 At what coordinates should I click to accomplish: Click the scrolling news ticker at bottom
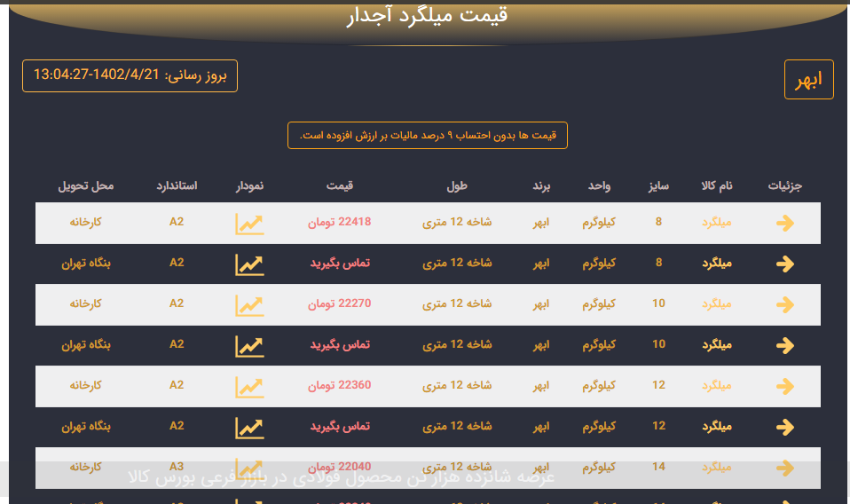pyautogui.click(x=342, y=478)
